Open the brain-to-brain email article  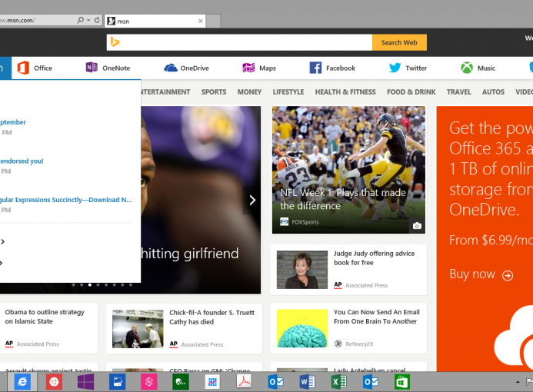377,317
